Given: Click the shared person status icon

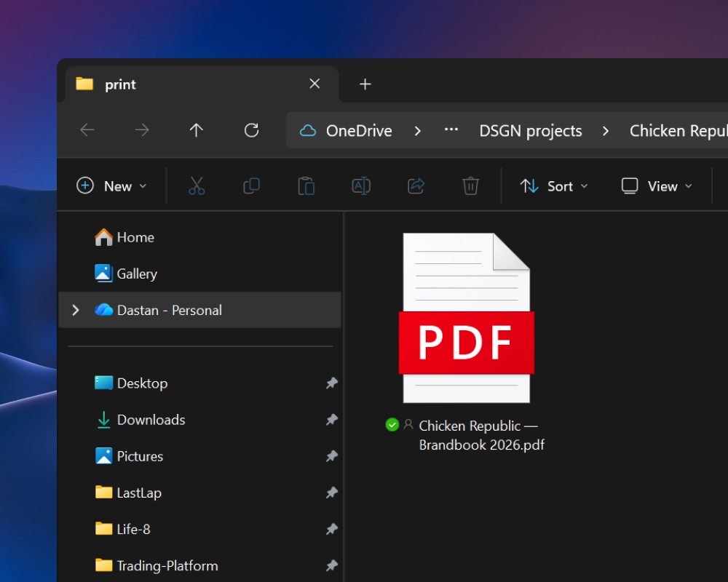Looking at the screenshot, I should pyautogui.click(x=408, y=424).
